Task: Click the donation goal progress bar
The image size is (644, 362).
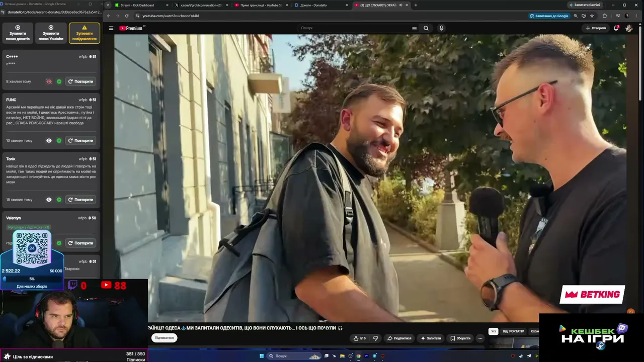Action: (32, 279)
